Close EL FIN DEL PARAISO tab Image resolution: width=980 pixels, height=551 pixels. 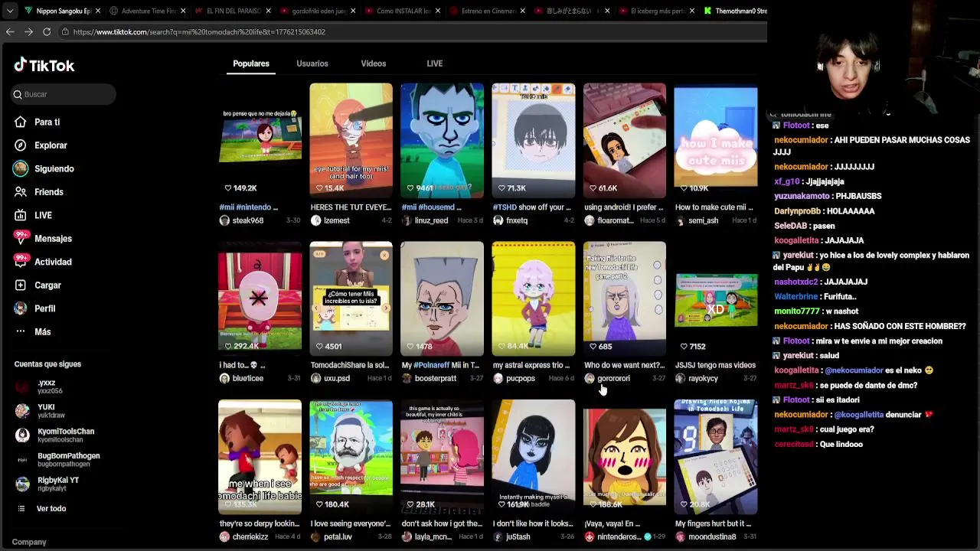pos(267,11)
